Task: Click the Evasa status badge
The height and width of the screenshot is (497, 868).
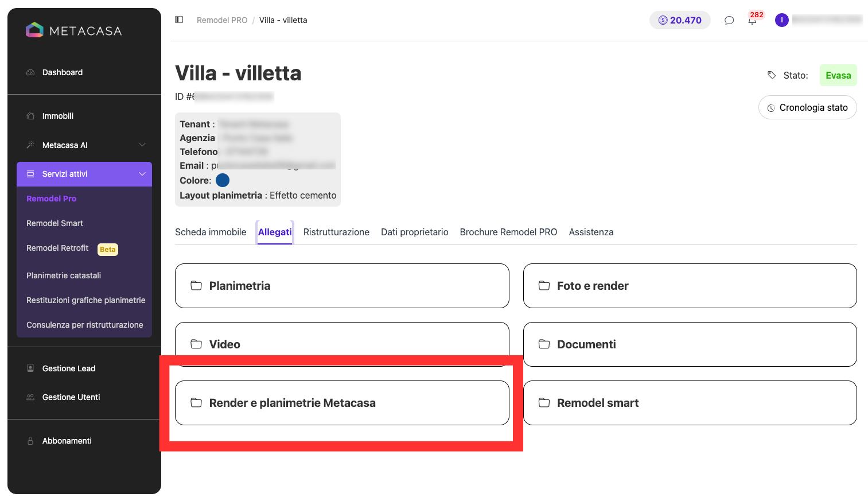Action: coord(838,75)
